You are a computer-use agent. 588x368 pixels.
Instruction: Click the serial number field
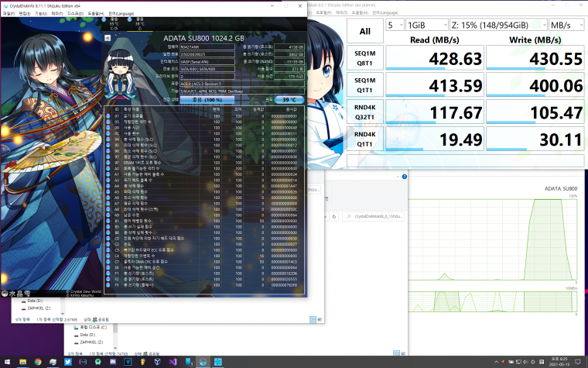[207, 54]
